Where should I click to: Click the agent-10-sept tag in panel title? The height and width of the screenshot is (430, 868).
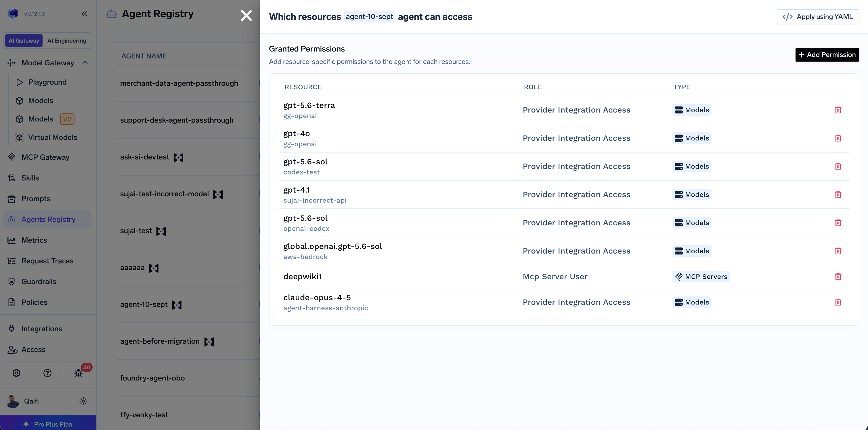click(x=369, y=16)
